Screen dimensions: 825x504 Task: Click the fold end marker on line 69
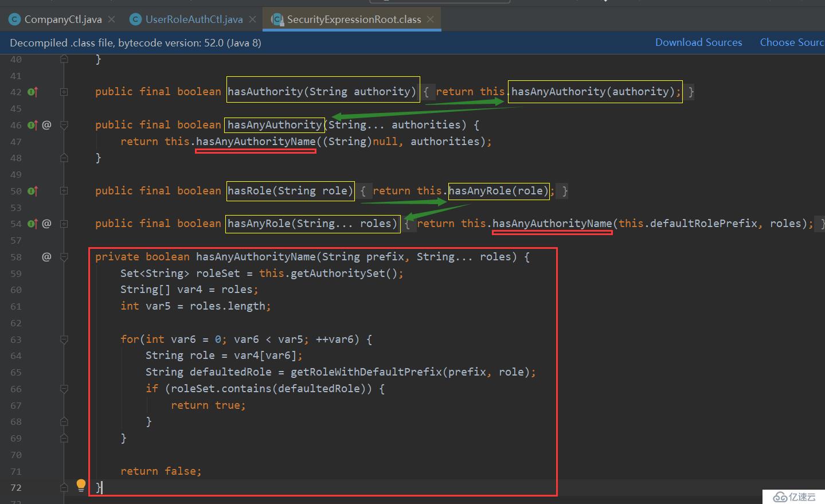pyautogui.click(x=64, y=438)
